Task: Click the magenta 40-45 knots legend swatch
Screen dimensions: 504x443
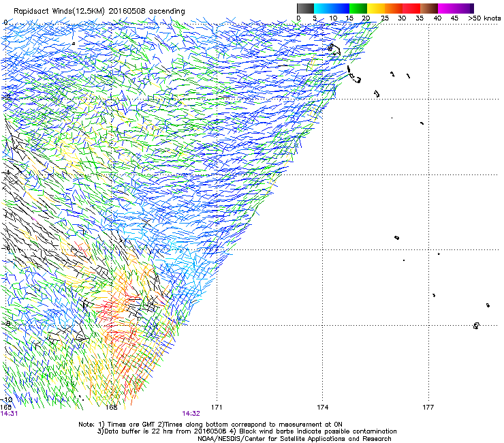Action: (447, 8)
